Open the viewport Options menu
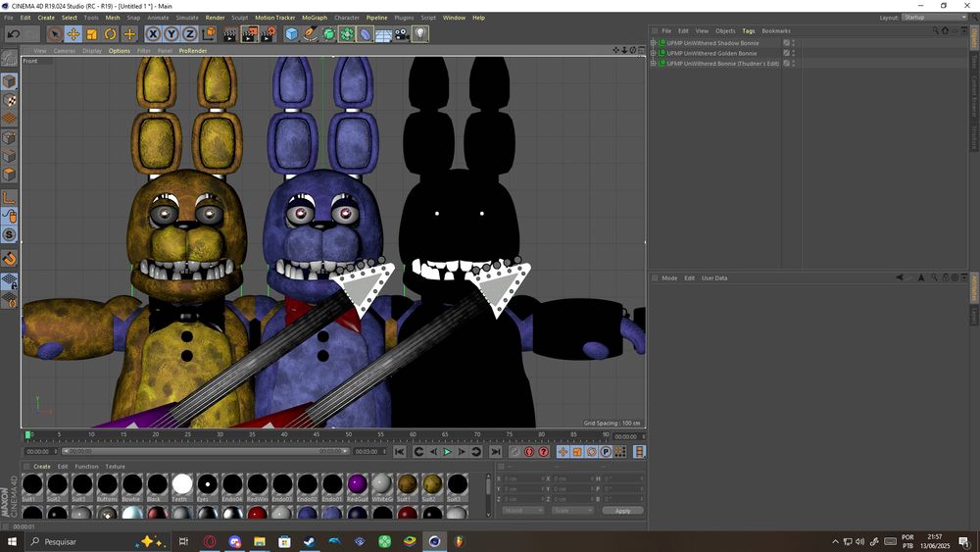Image resolution: width=980 pixels, height=552 pixels. 120,51
